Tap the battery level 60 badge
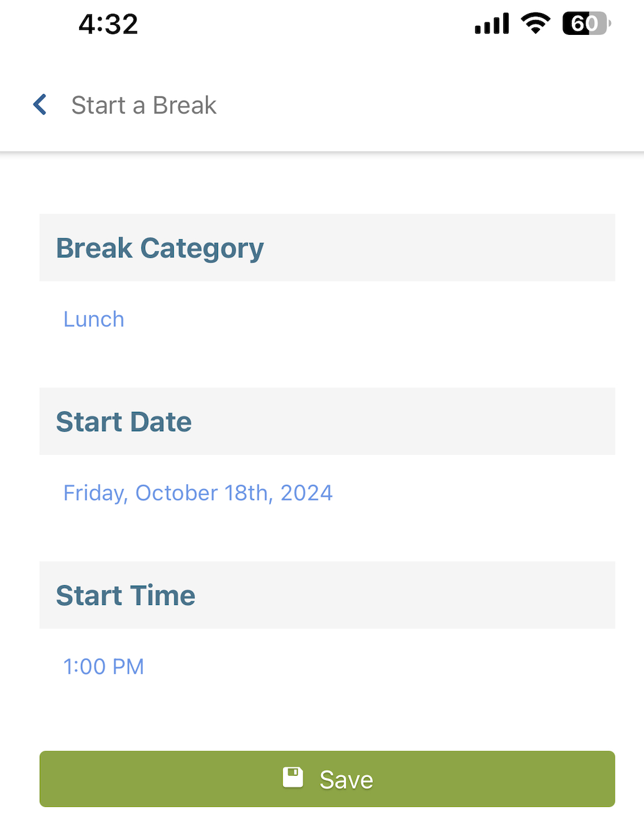This screenshot has height=825, width=644. tap(584, 23)
